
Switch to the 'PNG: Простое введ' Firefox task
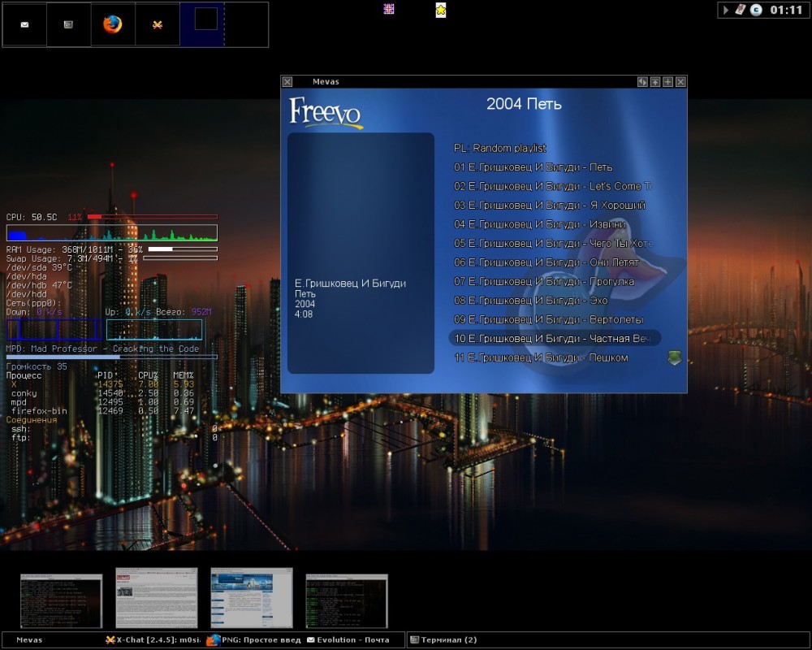[x=253, y=640]
